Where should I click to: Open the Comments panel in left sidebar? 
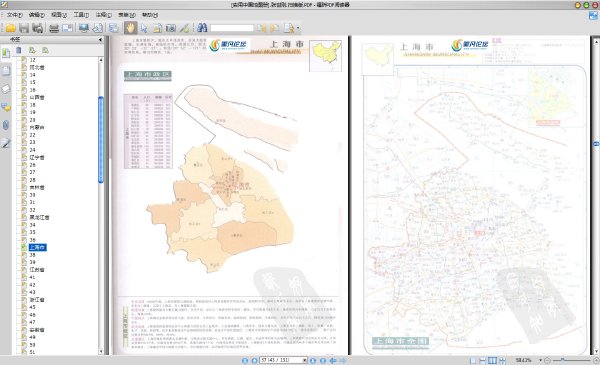coord(6,108)
